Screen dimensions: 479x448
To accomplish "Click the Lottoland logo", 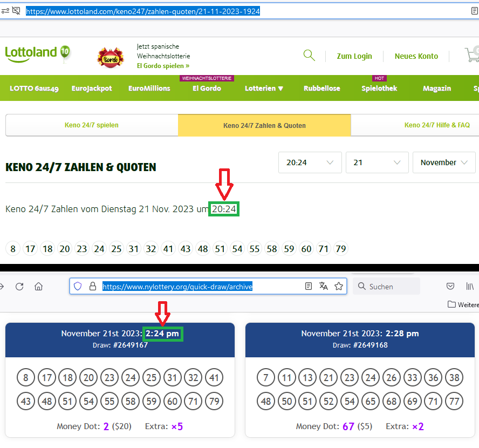I will click(38, 54).
